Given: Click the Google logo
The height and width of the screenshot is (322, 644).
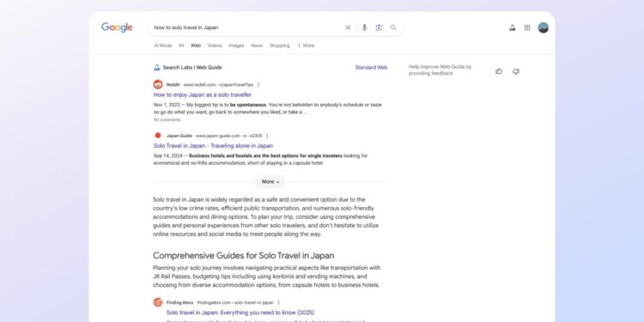Looking at the screenshot, I should 117,27.
